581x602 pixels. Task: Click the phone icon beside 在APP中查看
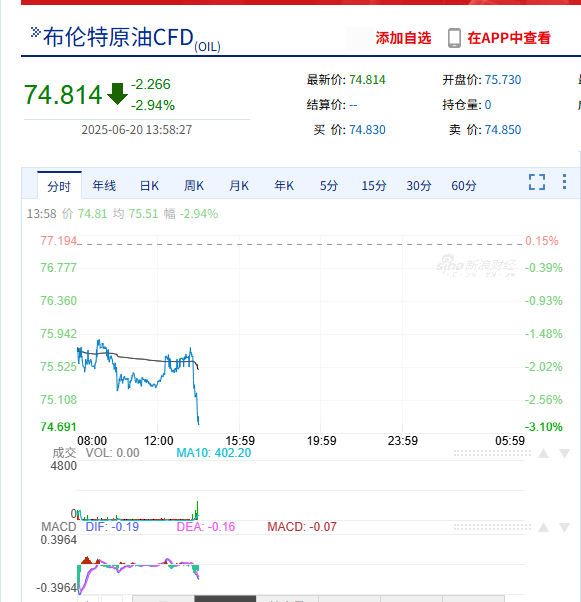454,38
